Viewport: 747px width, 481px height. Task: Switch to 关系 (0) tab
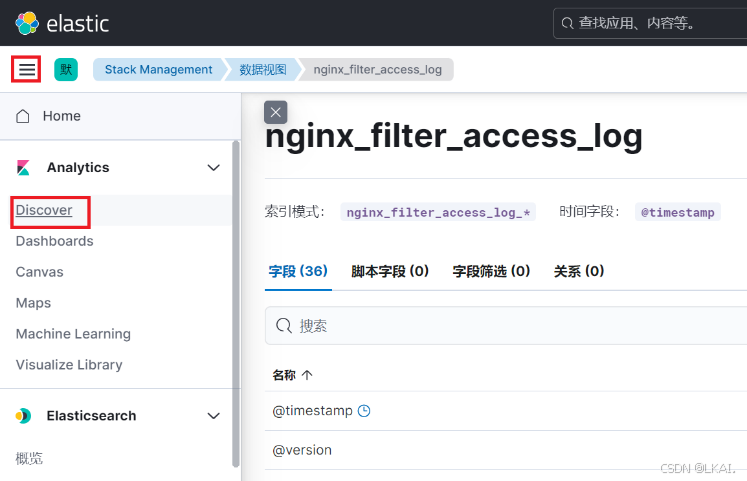[579, 271]
